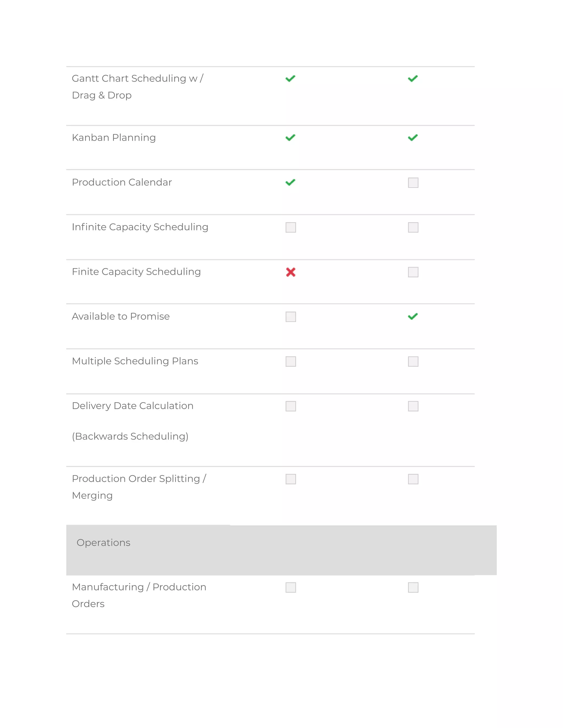Check the first box for Multiple Scheduling Plans

coord(291,361)
